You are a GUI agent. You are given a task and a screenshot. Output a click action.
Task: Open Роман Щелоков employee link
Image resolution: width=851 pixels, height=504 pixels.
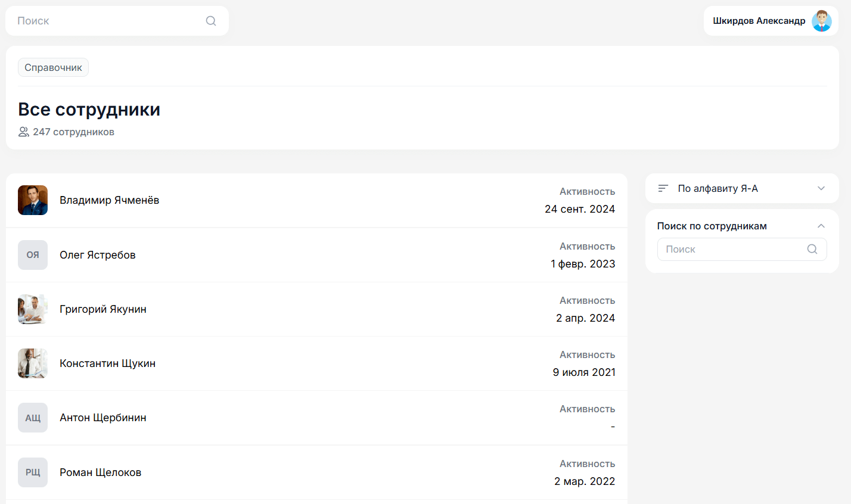(x=101, y=472)
